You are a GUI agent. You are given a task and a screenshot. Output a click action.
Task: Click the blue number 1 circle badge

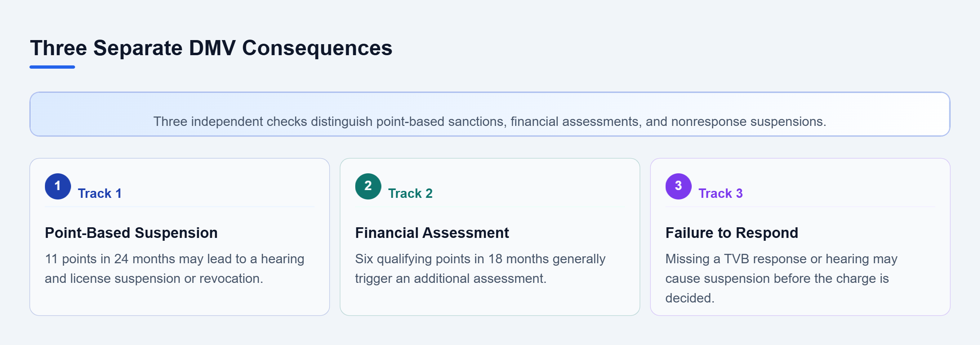58,186
